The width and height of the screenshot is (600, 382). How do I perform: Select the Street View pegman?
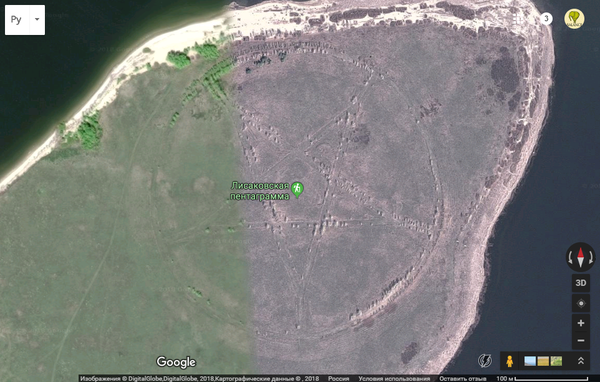click(509, 361)
